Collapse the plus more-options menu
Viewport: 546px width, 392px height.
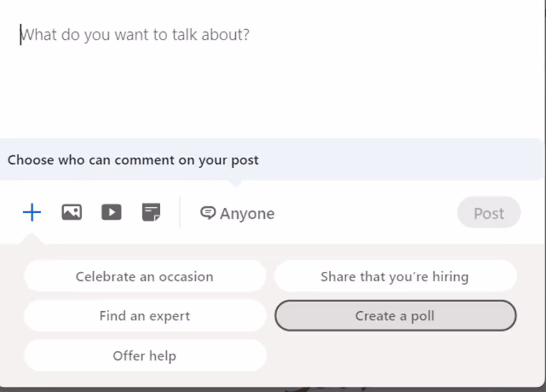coord(32,212)
